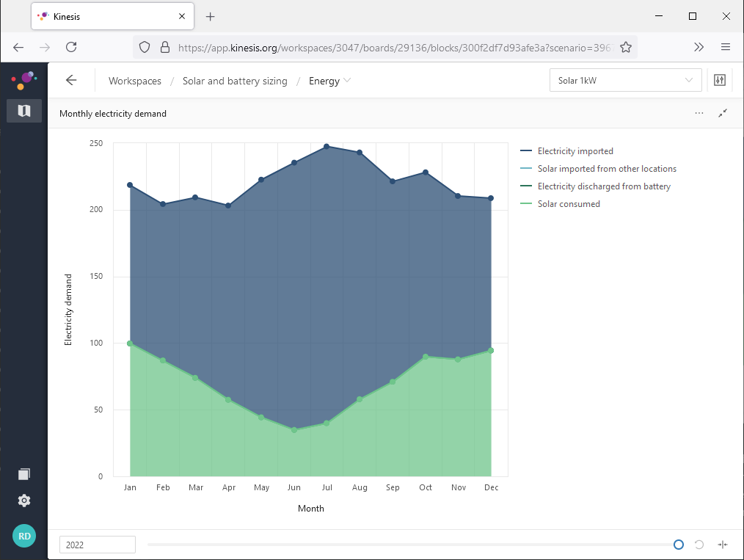Image resolution: width=744 pixels, height=560 pixels.
Task: Click the Jan label on the x-axis
Action: [x=130, y=487]
